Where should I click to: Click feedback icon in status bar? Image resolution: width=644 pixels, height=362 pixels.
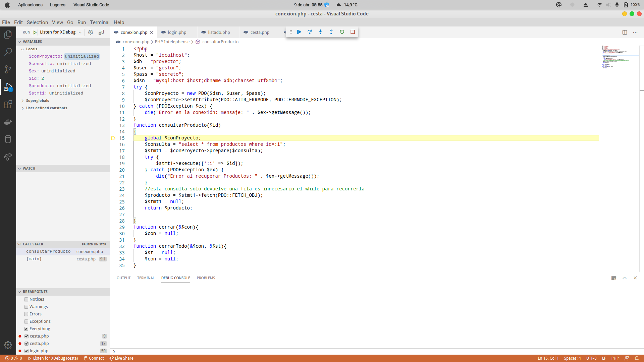coord(627,358)
